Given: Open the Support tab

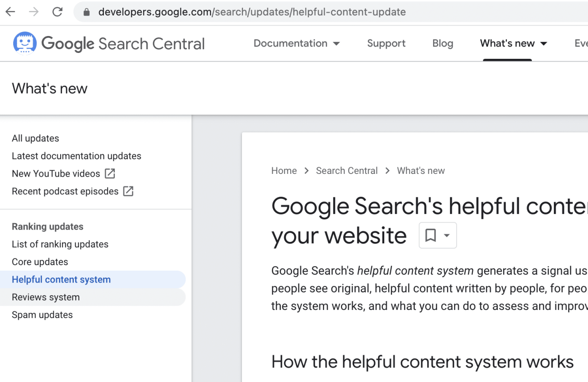Looking at the screenshot, I should pyautogui.click(x=386, y=43).
